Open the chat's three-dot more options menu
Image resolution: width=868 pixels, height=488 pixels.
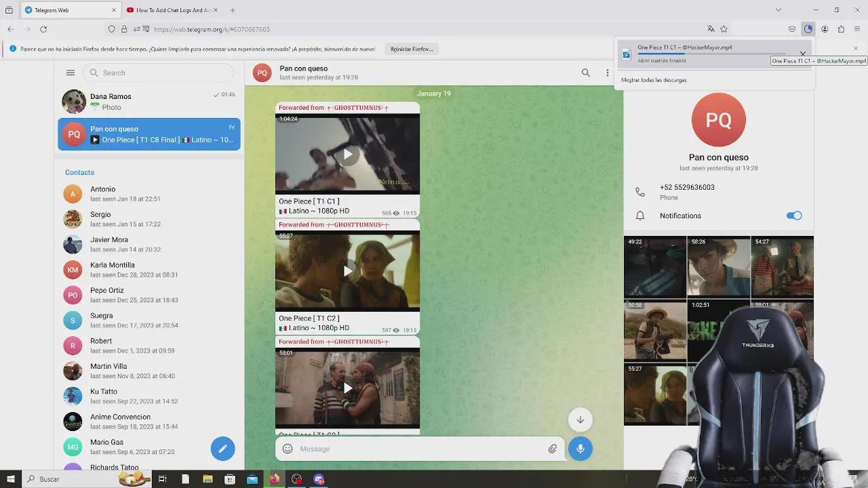click(607, 73)
